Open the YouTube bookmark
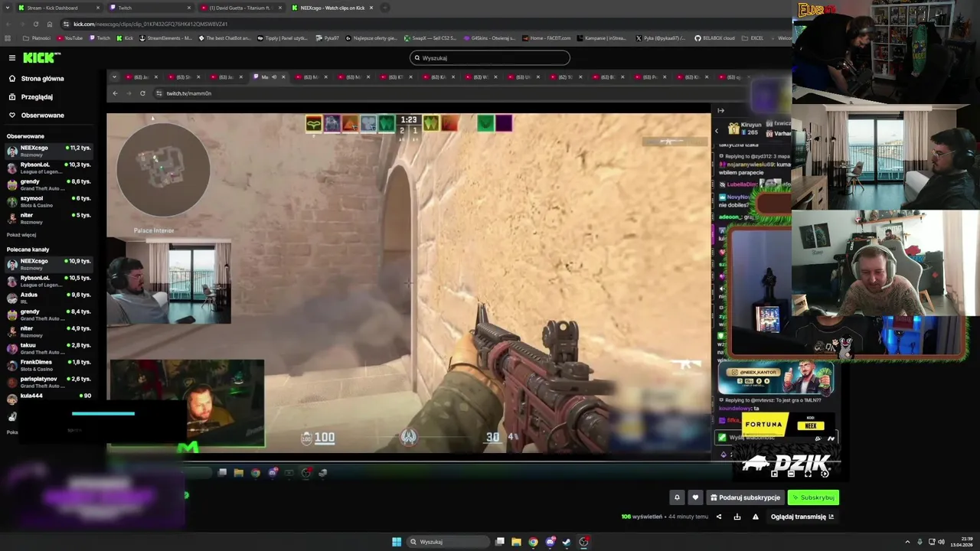Screen dimensions: 980x551 [69, 37]
